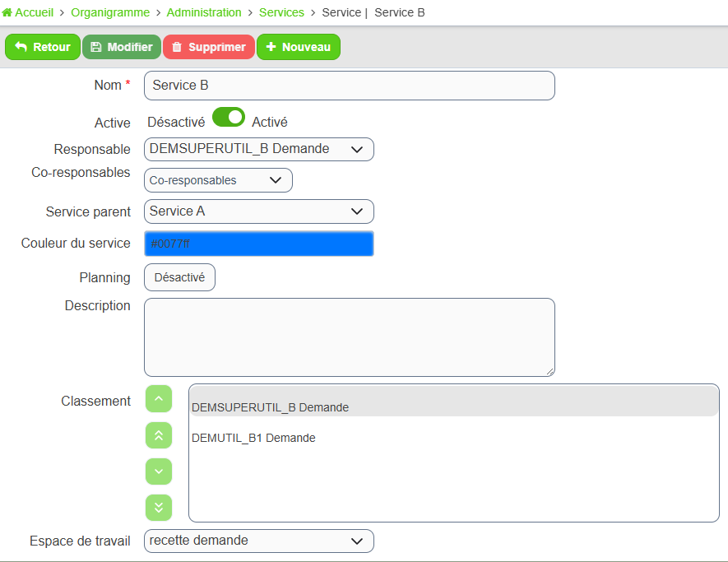This screenshot has height=562, width=728.
Task: Move selected item to bottom of list
Action: [159, 508]
